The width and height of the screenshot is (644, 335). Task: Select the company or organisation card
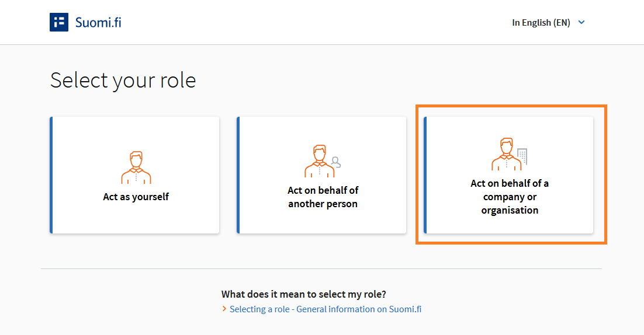coord(508,175)
